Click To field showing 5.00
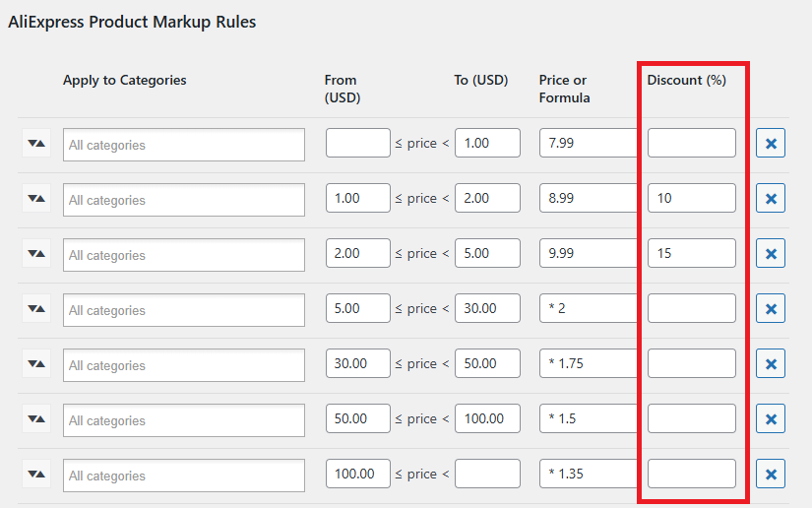This screenshot has height=508, width=812. (x=488, y=253)
